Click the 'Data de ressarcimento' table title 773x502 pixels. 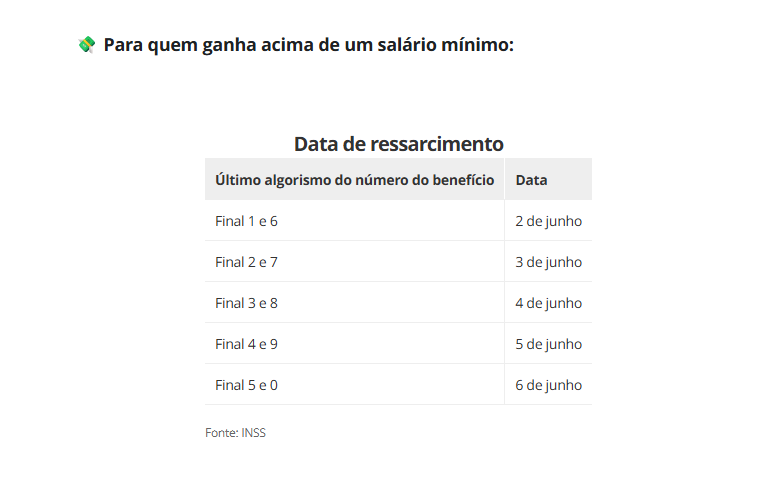click(398, 144)
